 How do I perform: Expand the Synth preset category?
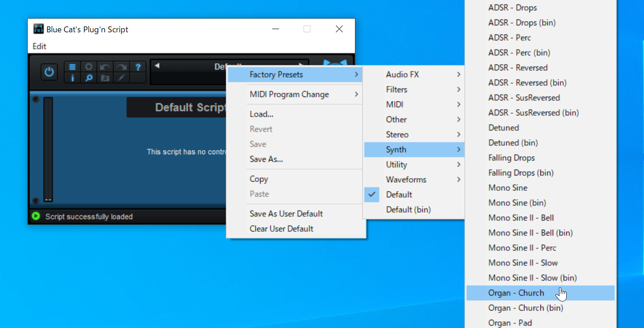click(414, 150)
